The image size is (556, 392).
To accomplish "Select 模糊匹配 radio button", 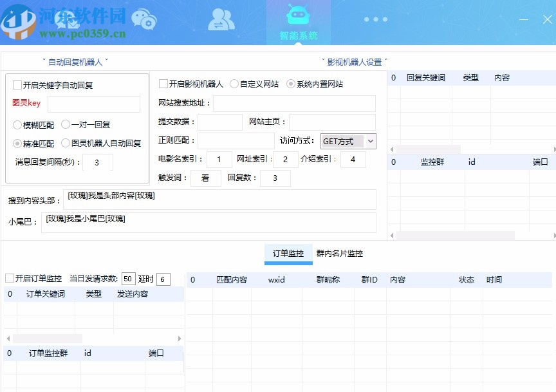I will (x=17, y=125).
